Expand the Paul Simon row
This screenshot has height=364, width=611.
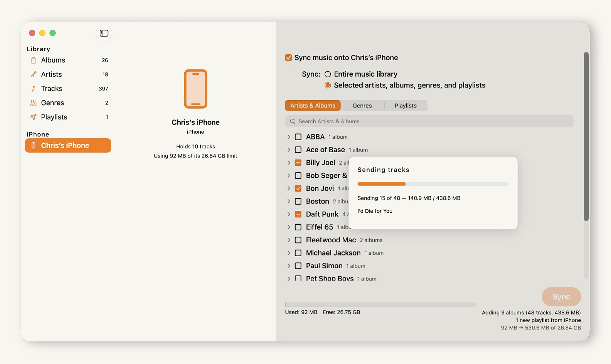click(x=289, y=266)
